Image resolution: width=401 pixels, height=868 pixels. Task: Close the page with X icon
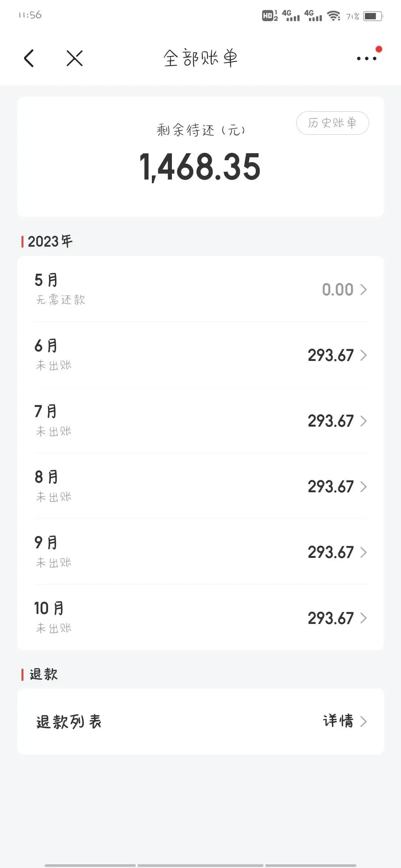tap(75, 58)
